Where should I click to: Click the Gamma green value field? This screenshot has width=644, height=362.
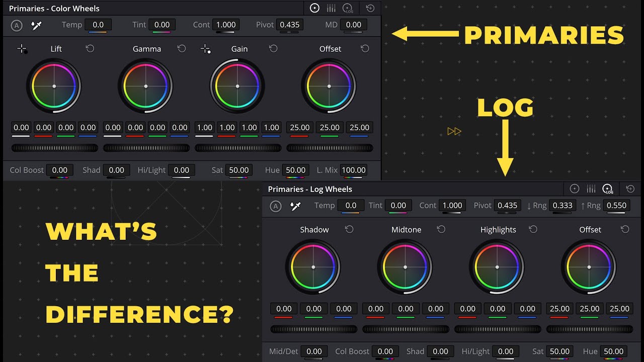pyautogui.click(x=157, y=128)
